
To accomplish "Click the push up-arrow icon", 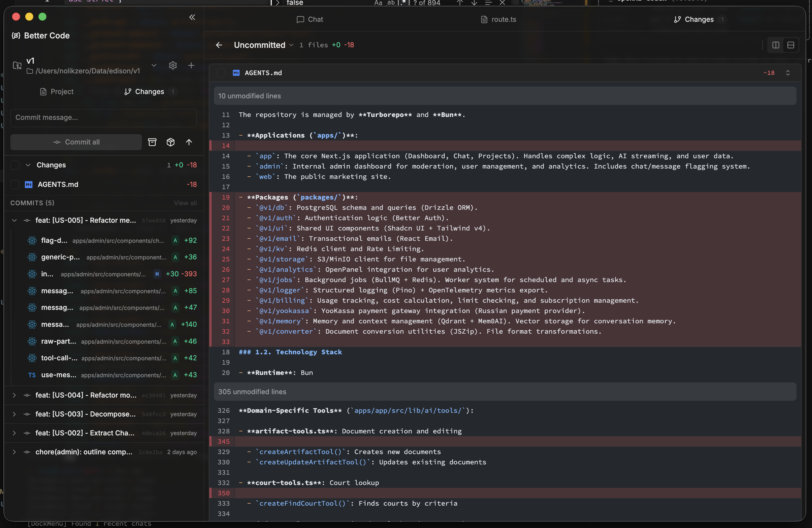I will pyautogui.click(x=189, y=142).
